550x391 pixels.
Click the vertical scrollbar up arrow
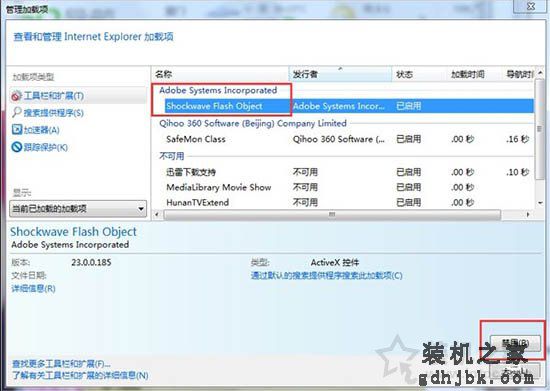tap(540, 73)
